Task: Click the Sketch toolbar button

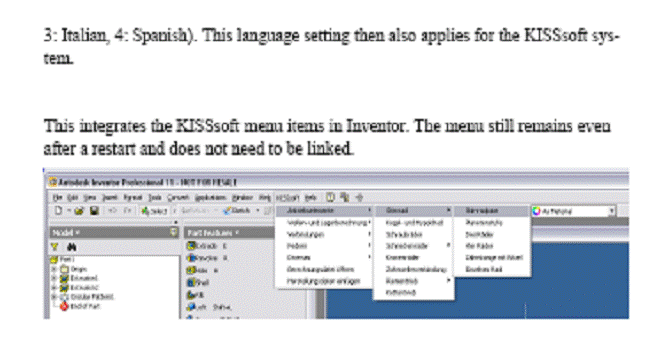Action: [237, 210]
